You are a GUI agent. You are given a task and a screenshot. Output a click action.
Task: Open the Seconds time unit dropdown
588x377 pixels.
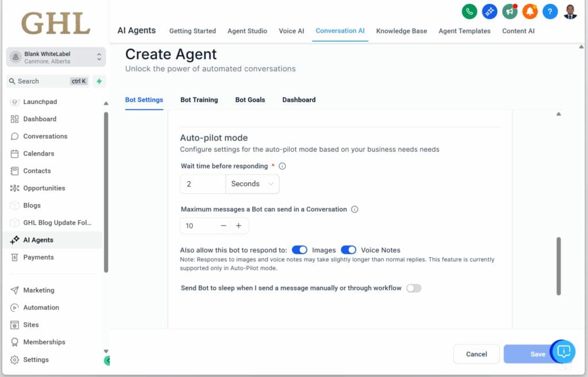click(x=253, y=184)
